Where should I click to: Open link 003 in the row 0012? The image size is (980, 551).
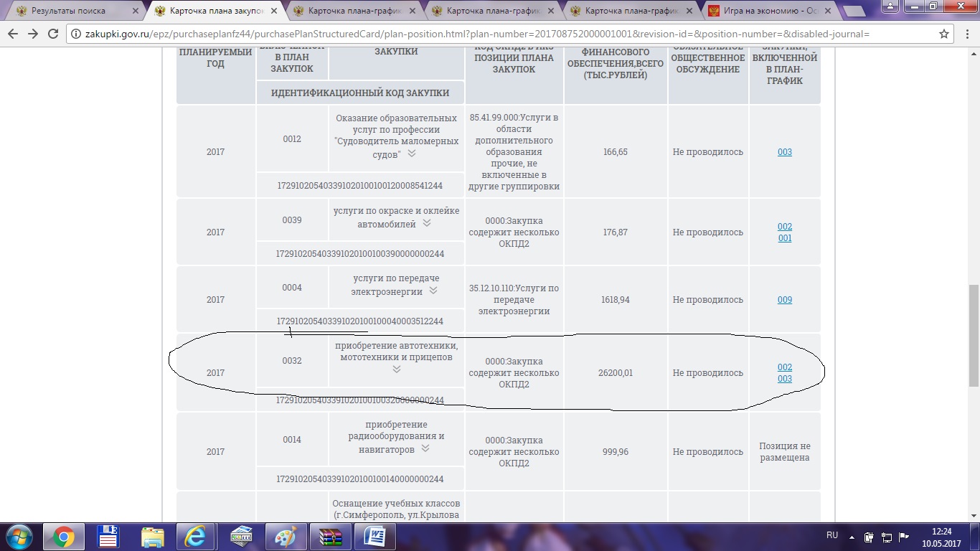click(x=784, y=152)
